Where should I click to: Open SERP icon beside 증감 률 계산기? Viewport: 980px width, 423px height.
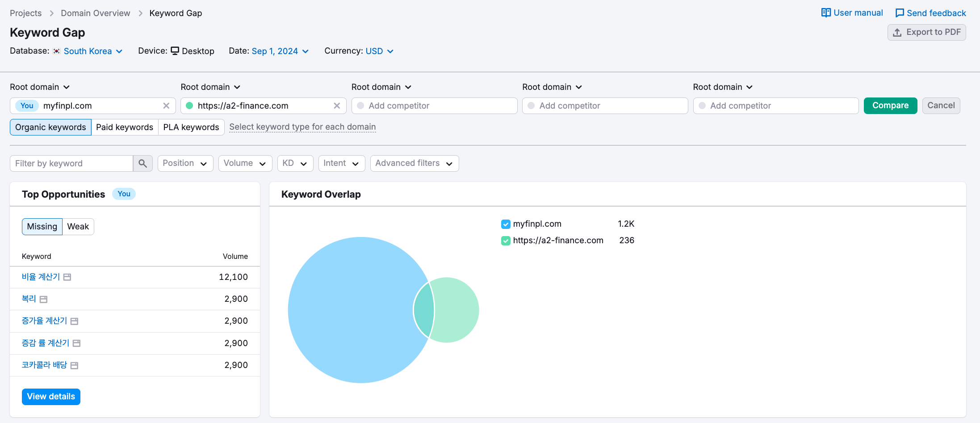(x=77, y=343)
